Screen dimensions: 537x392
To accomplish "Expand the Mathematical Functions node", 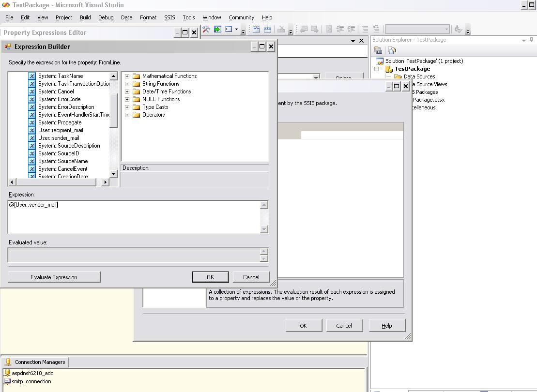I will pyautogui.click(x=127, y=76).
